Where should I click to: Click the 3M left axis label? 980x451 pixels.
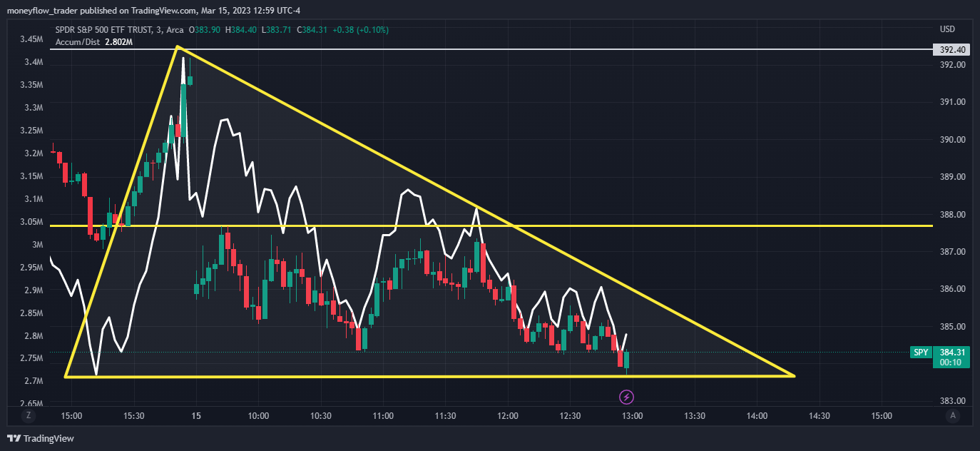coord(38,245)
